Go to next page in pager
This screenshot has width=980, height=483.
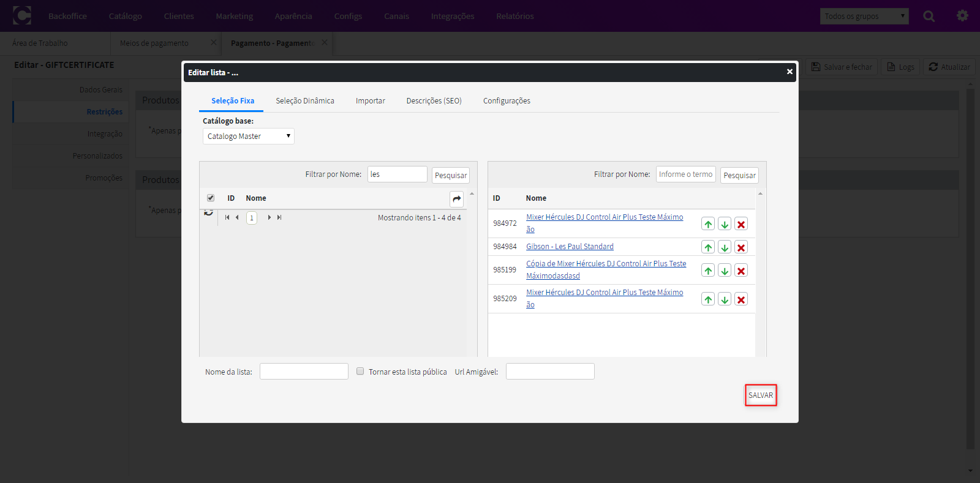click(269, 217)
